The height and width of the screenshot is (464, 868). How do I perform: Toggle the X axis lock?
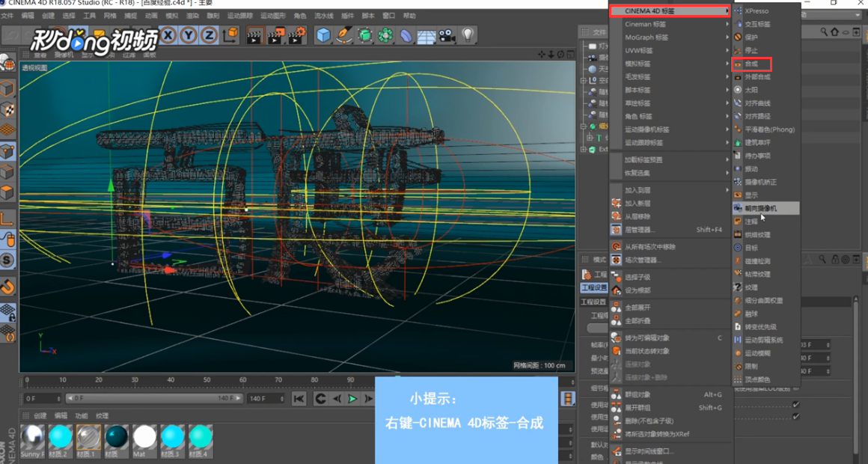[x=168, y=35]
